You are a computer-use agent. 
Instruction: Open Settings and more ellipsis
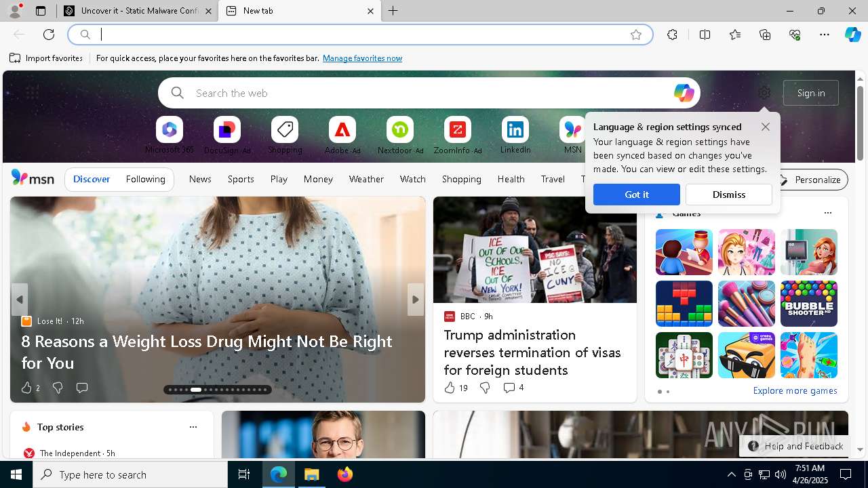(x=825, y=35)
